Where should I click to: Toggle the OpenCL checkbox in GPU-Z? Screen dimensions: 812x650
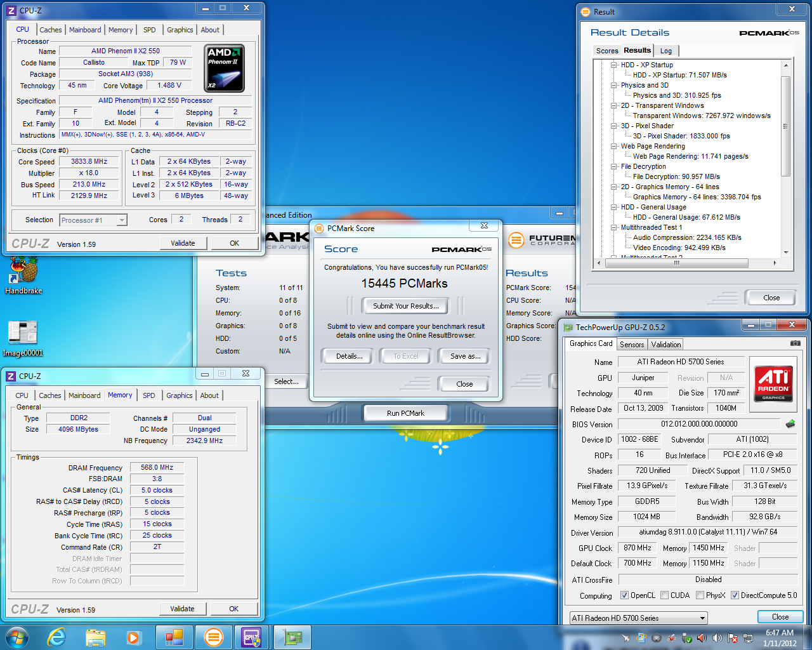625,595
